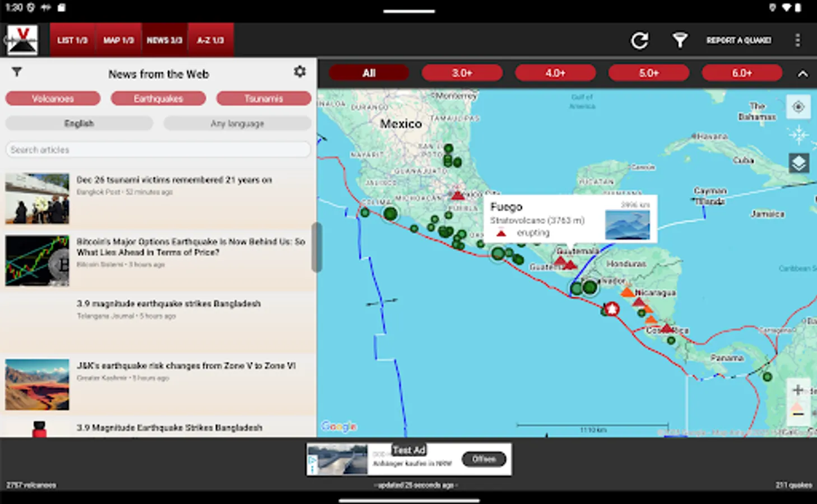Click the Volcanoes & Earthquakes app logo
Viewport: 817px width, 504px height.
[x=22, y=39]
